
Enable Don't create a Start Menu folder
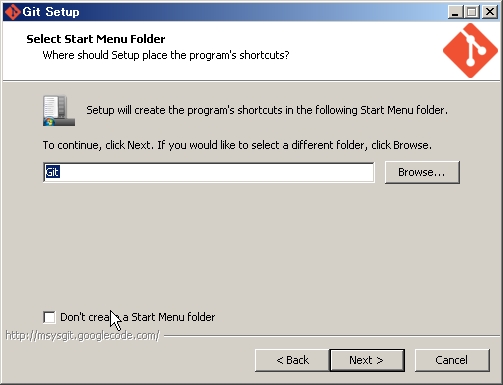point(49,317)
